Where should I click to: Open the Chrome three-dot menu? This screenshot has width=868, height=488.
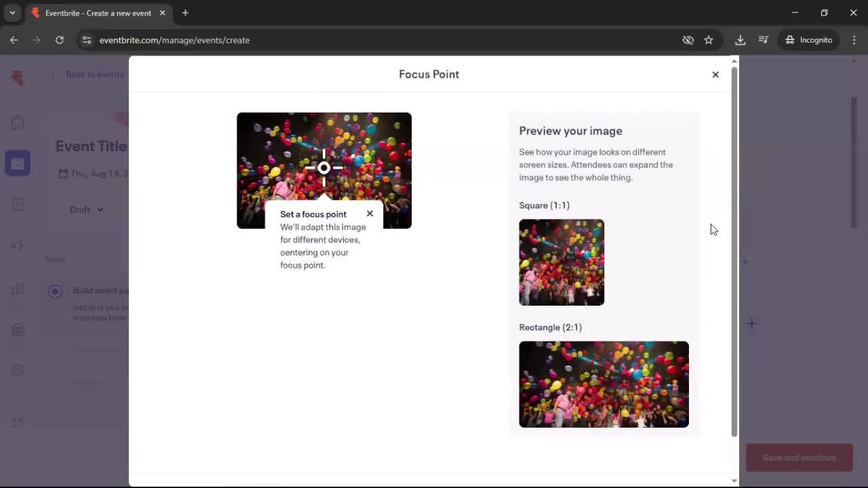854,40
